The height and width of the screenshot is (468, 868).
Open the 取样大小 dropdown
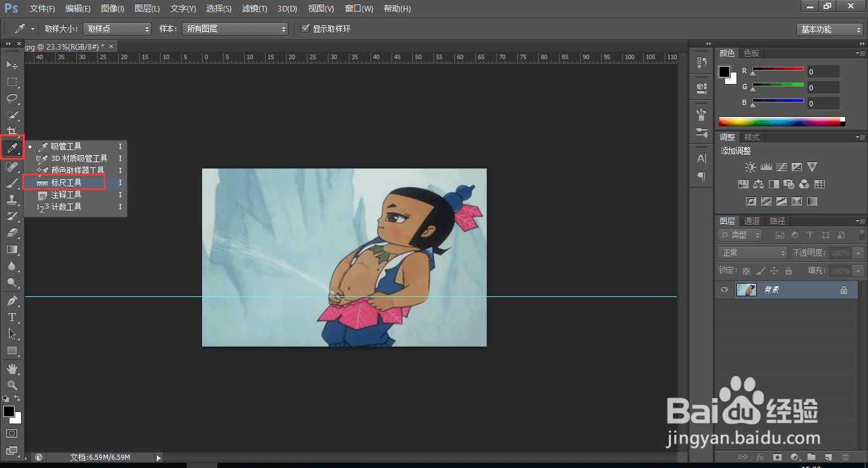point(118,29)
